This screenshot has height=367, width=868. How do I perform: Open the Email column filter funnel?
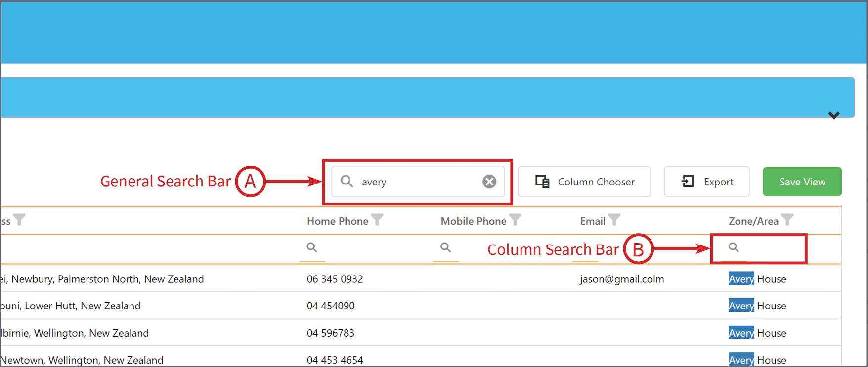click(614, 219)
